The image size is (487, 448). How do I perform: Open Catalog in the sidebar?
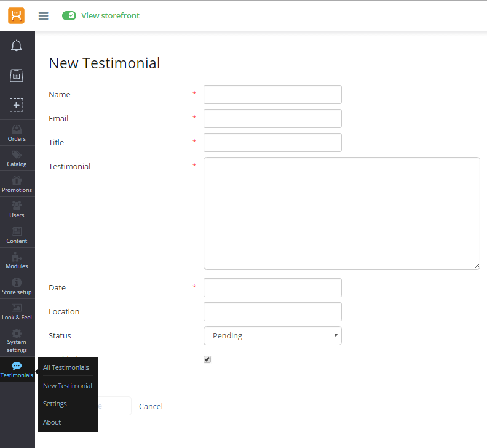pyautogui.click(x=17, y=159)
